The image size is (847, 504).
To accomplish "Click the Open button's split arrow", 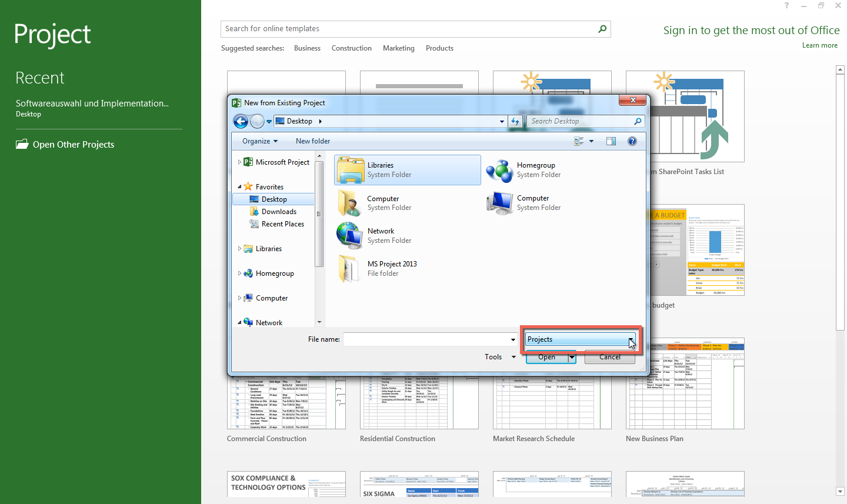I will [x=572, y=357].
